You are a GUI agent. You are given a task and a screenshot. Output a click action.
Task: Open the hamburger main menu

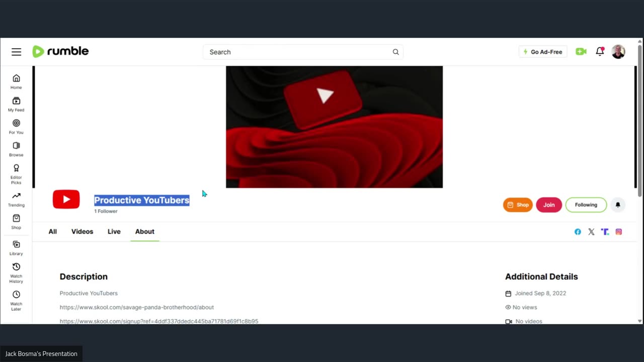(16, 52)
